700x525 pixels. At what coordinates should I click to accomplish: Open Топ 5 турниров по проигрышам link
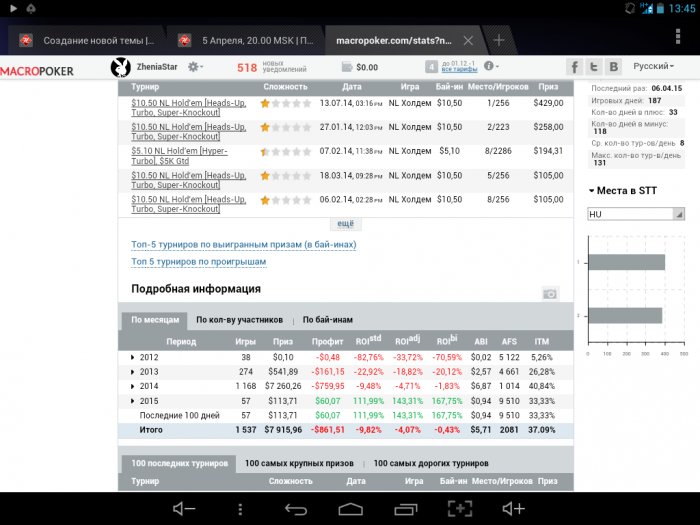pyautogui.click(x=199, y=262)
